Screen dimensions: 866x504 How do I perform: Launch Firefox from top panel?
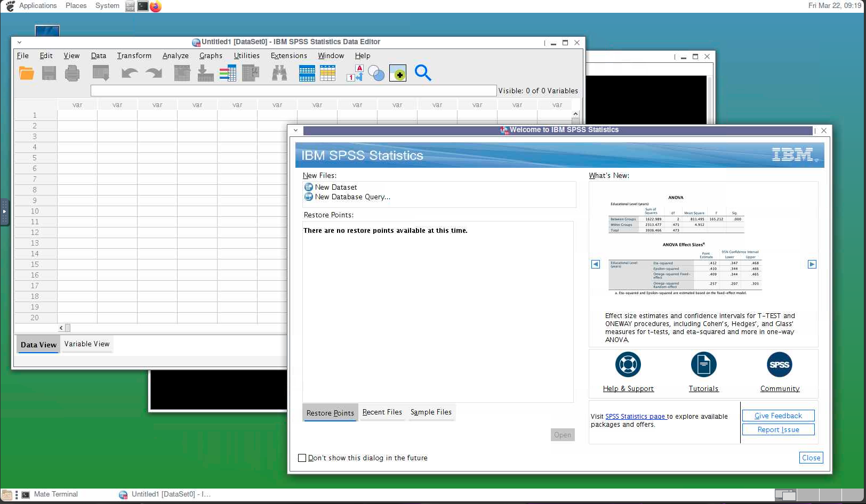click(x=156, y=6)
